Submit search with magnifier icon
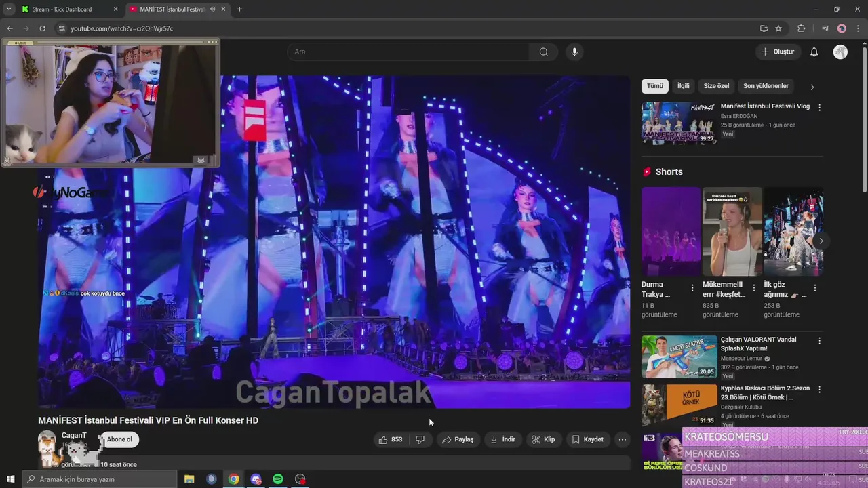This screenshot has height=488, width=868. click(x=543, y=52)
